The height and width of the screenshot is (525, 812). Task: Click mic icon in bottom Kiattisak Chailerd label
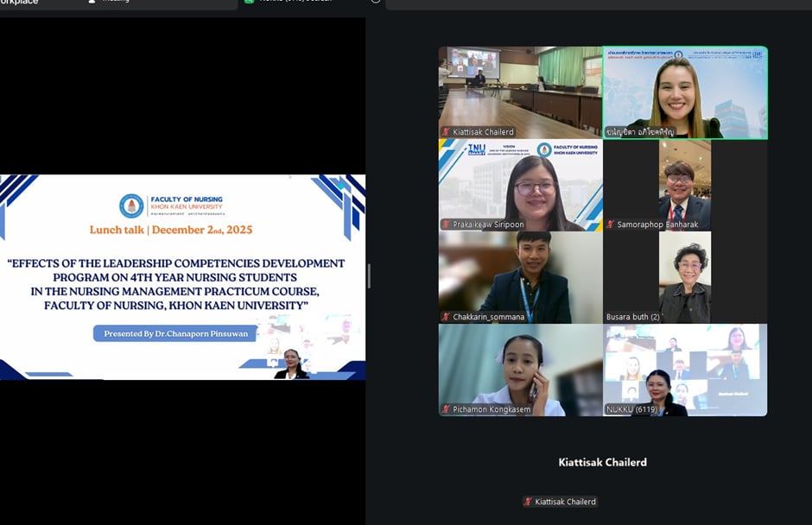tap(528, 502)
